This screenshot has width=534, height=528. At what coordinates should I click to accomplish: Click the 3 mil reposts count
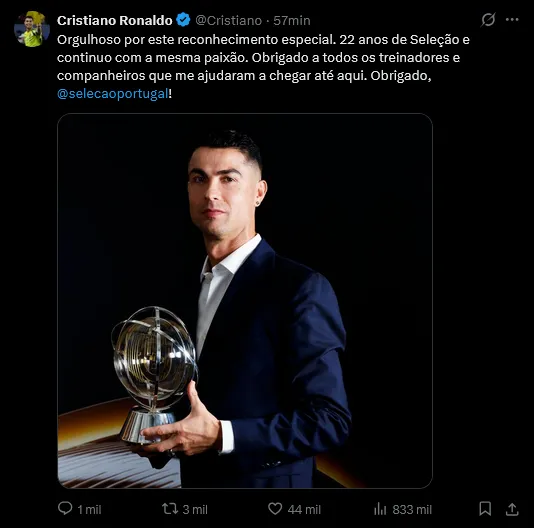pyautogui.click(x=195, y=510)
